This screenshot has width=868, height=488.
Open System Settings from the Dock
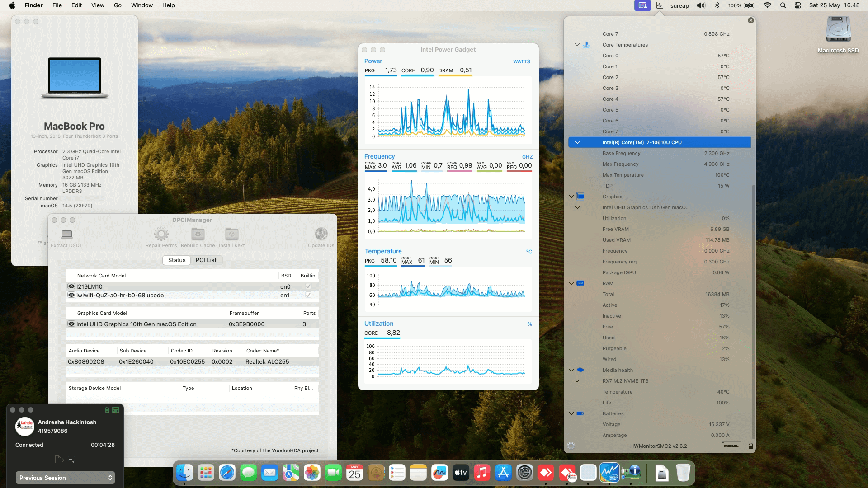point(524,473)
